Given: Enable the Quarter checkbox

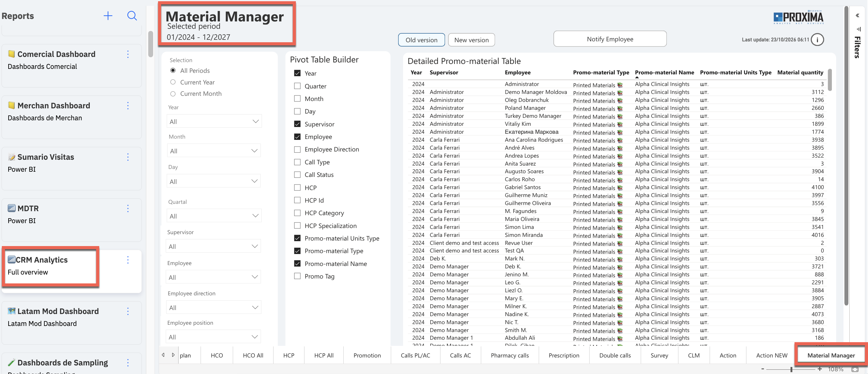Looking at the screenshot, I should (297, 86).
